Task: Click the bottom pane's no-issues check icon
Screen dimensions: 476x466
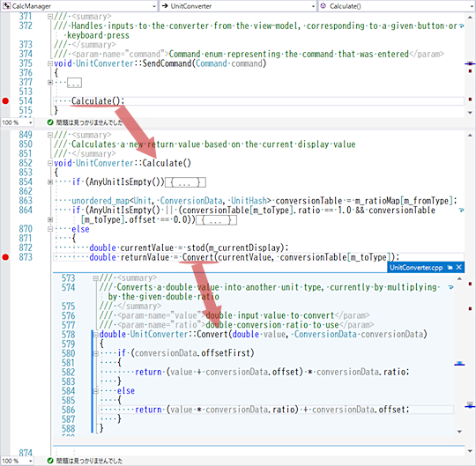Action: (50, 461)
